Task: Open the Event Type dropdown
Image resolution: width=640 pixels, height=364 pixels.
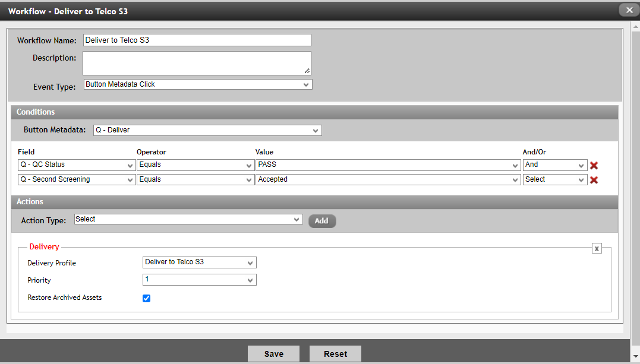Action: pyautogui.click(x=197, y=85)
